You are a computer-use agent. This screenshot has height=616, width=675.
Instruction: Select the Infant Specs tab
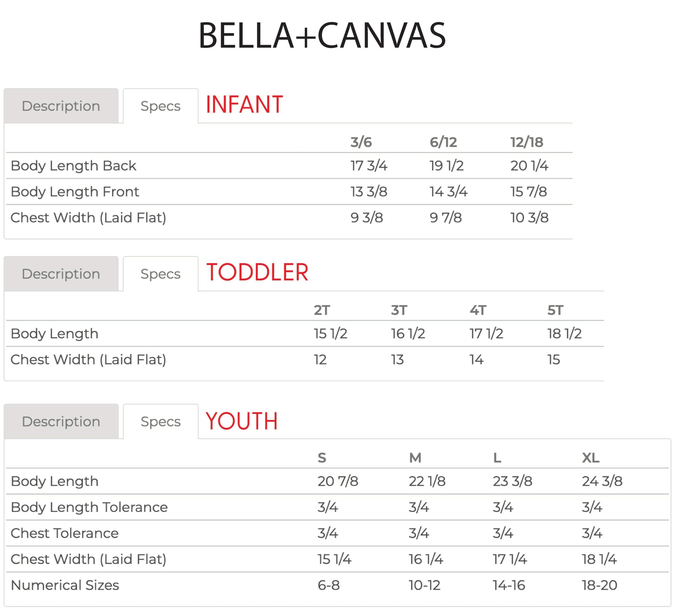coord(161,106)
